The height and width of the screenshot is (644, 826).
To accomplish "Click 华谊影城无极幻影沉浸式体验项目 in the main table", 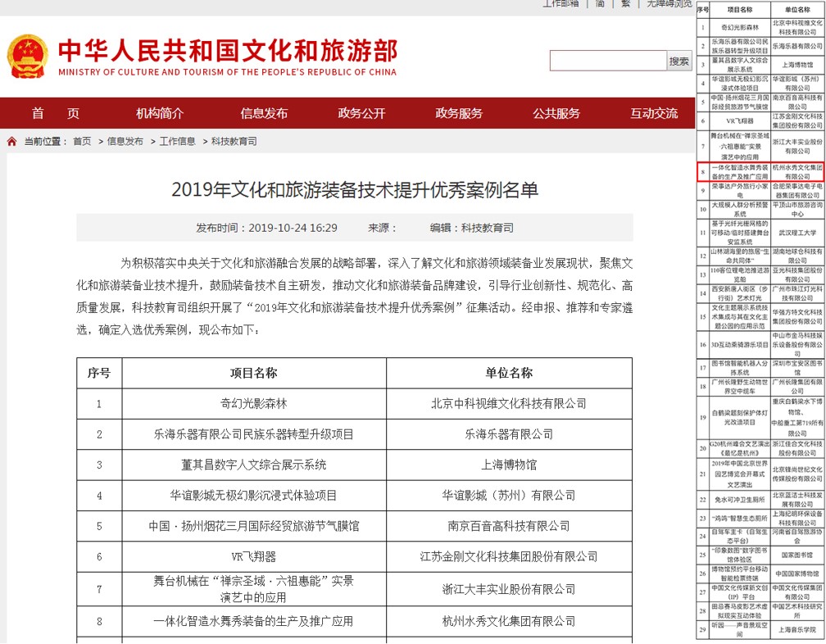I will point(253,496).
